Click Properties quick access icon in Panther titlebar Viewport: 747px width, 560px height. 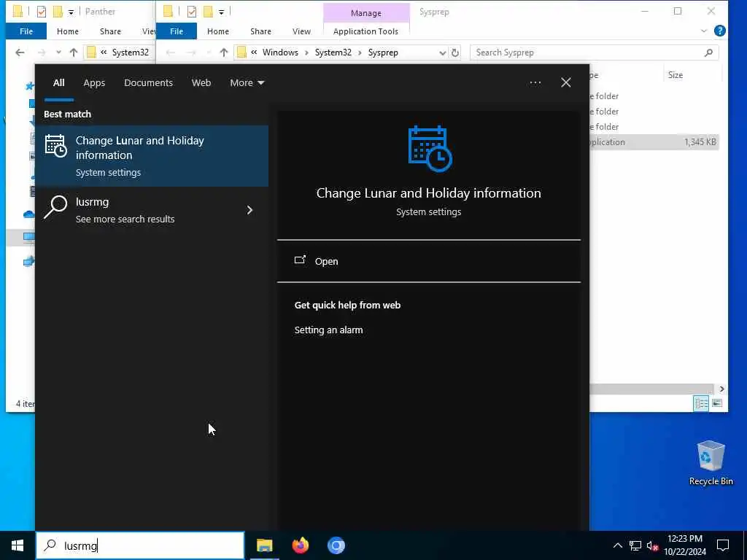[x=42, y=12]
